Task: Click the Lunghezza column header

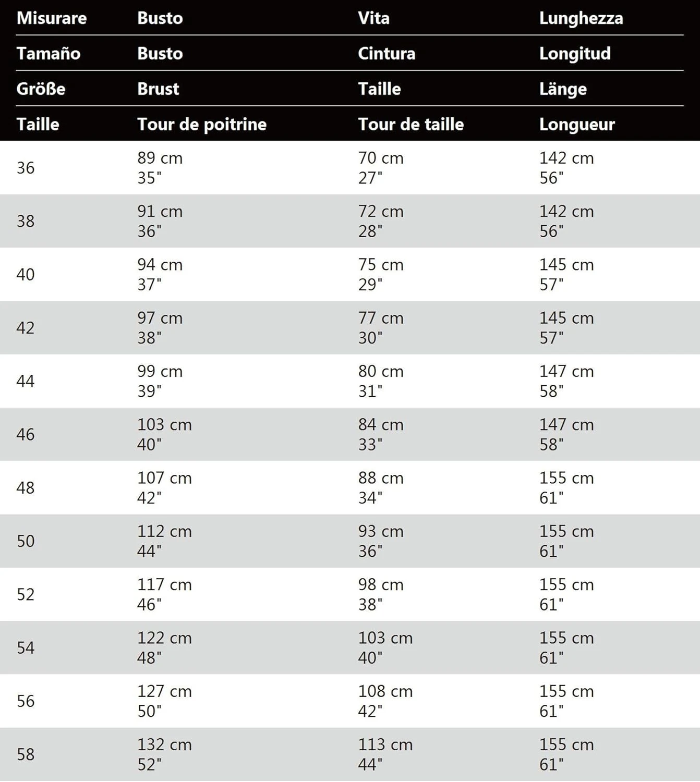Action: tap(581, 18)
